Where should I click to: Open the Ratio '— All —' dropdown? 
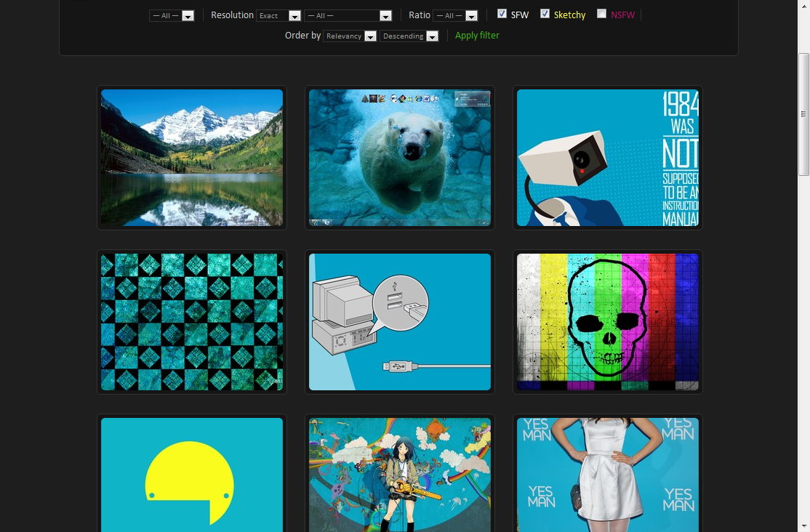[x=455, y=16]
